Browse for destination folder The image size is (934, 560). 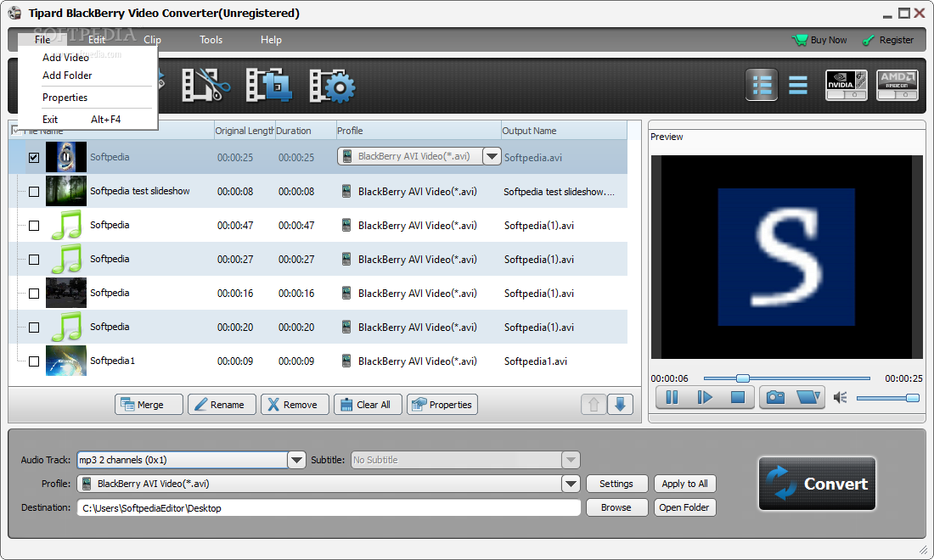pos(616,507)
